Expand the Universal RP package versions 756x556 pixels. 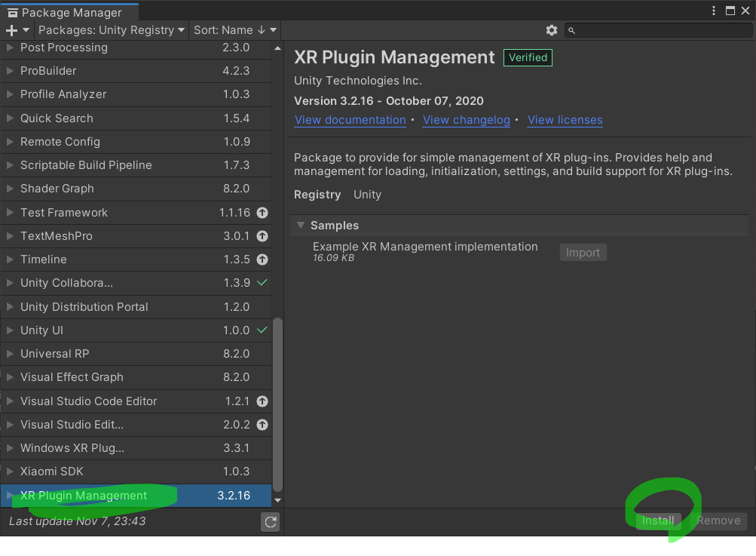click(x=10, y=354)
